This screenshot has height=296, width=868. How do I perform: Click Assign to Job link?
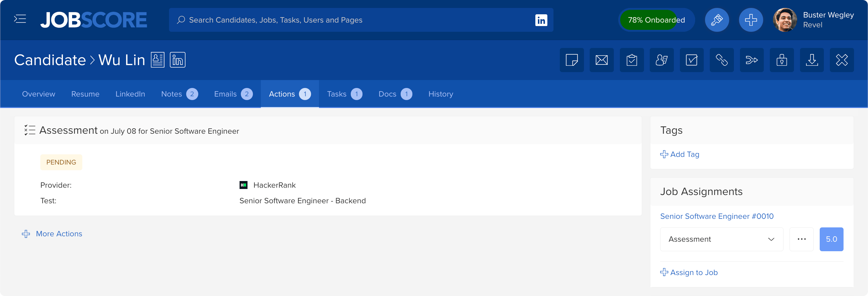pos(689,272)
